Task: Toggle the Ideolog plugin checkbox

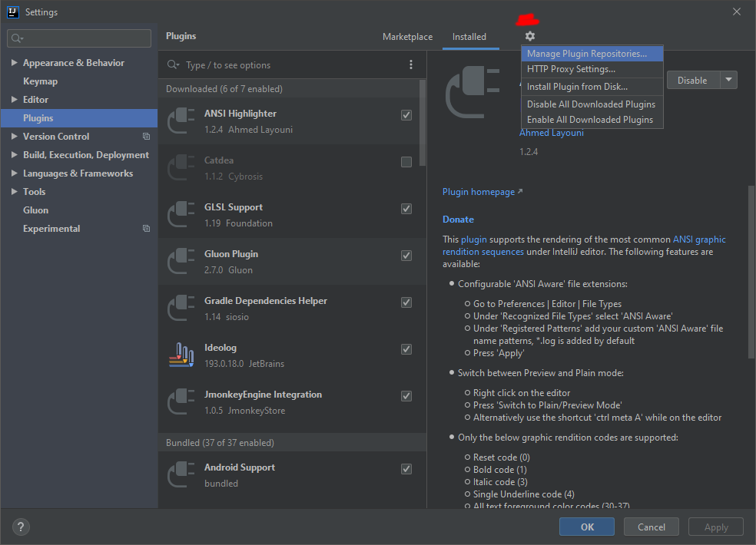Action: coord(406,349)
